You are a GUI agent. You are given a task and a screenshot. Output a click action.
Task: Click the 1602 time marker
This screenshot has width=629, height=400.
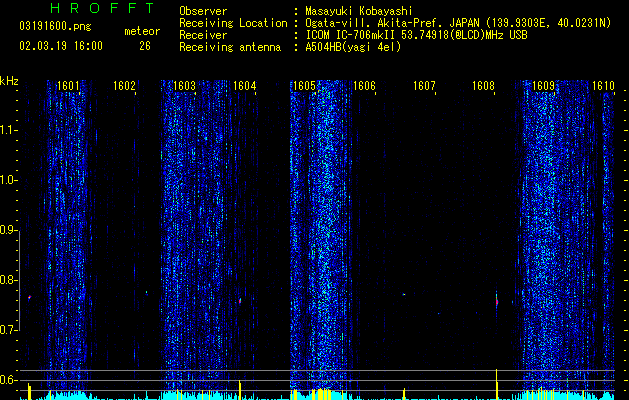click(x=124, y=86)
